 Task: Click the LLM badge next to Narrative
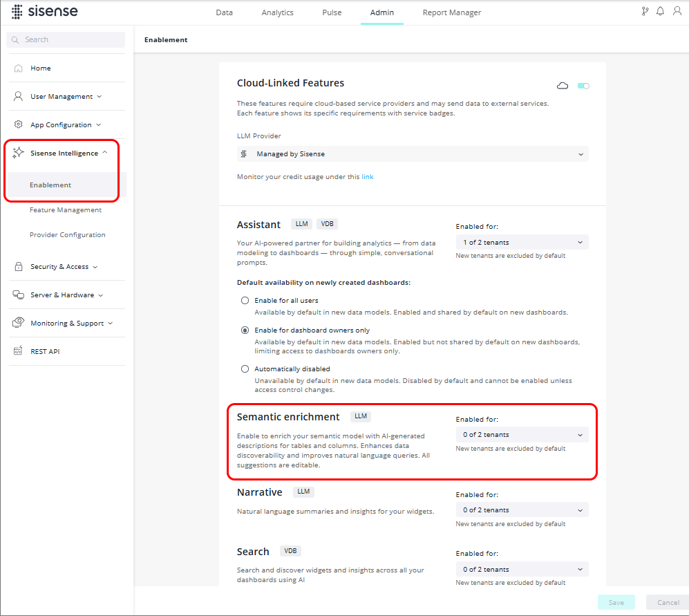coord(303,492)
